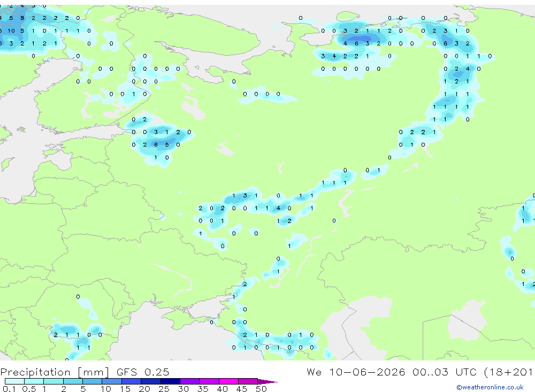
Task: Click the "20" legend scale label
Action: pos(144,389)
